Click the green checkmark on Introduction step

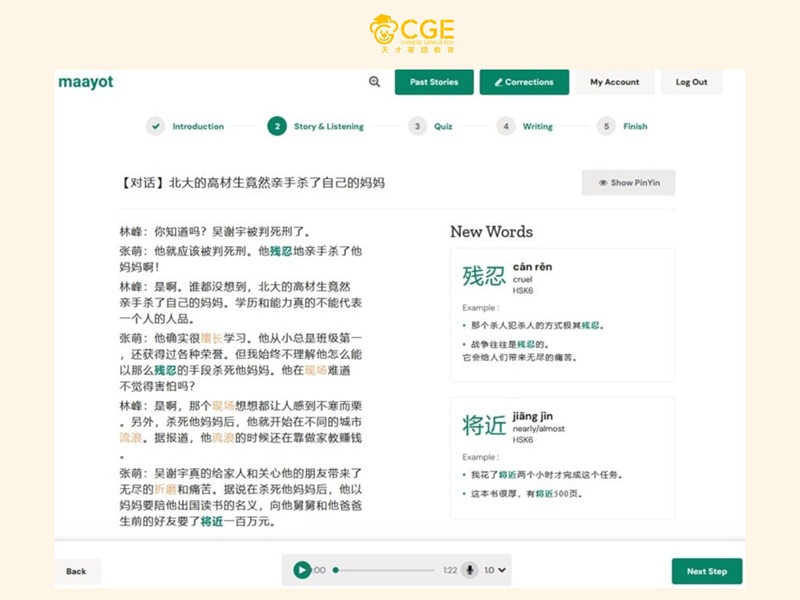point(154,127)
